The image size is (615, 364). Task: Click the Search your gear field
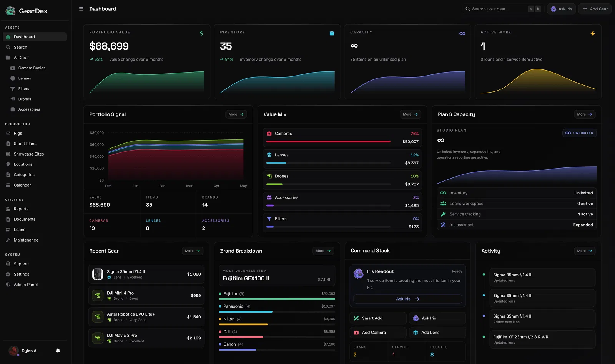[x=503, y=9]
